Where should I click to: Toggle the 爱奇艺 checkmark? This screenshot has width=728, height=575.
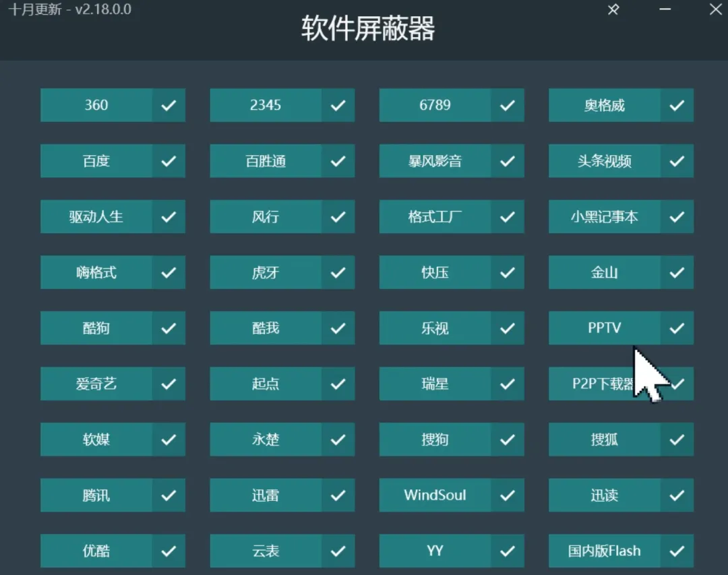(x=169, y=384)
